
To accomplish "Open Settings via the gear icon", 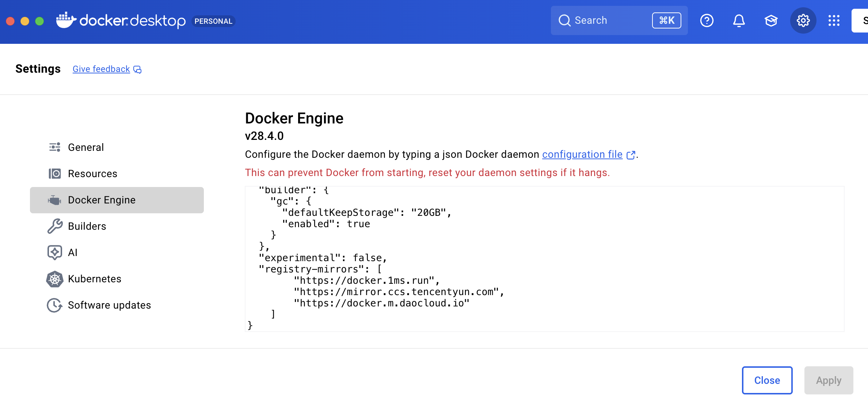I will click(803, 20).
